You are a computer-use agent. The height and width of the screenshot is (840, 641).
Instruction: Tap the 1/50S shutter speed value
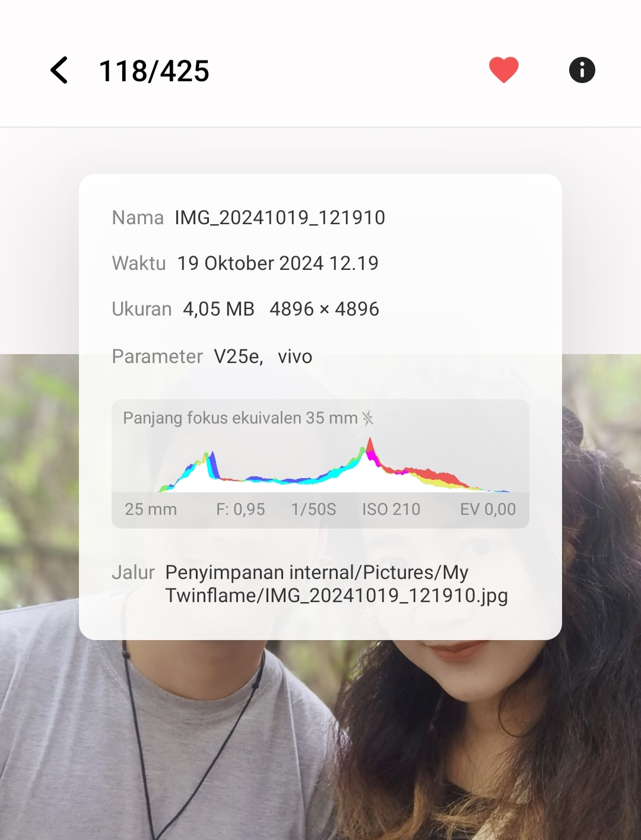(313, 510)
